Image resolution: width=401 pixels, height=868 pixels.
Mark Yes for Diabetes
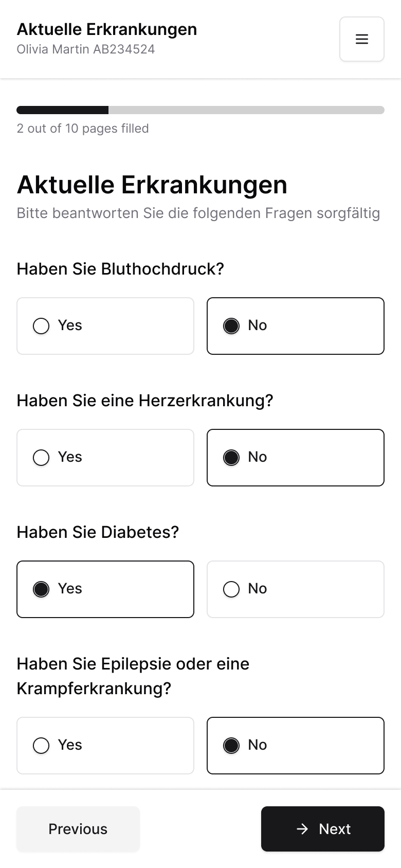click(105, 589)
